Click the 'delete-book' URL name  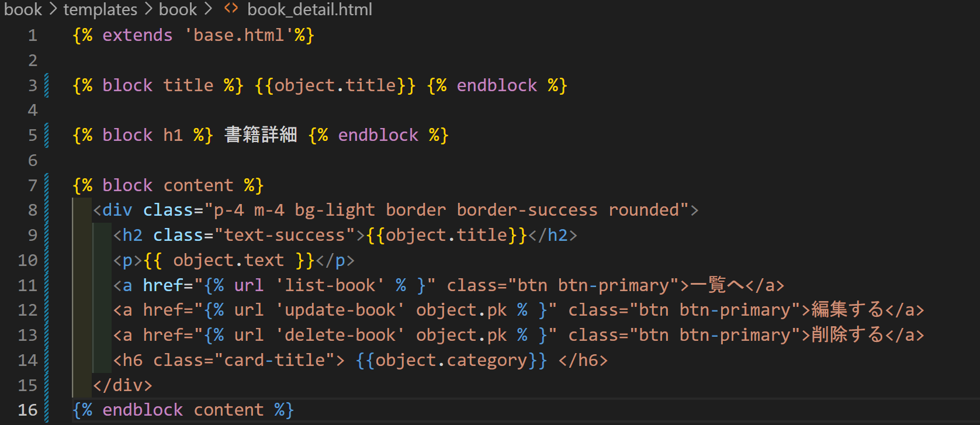340,336
